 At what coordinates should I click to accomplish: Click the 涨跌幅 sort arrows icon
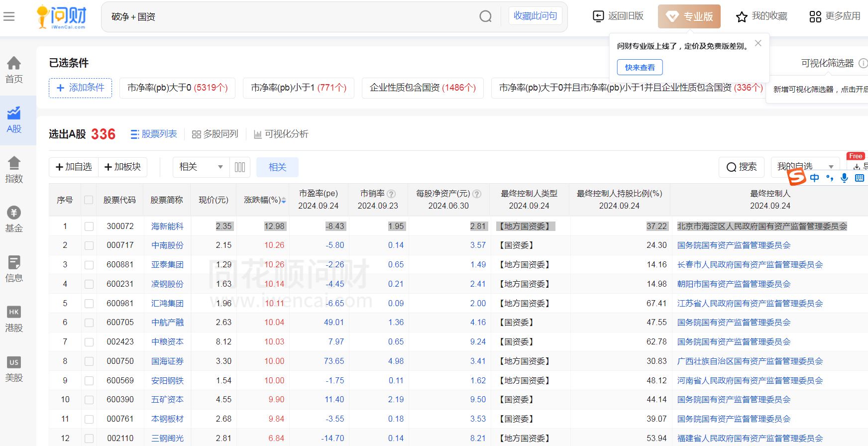pos(284,200)
